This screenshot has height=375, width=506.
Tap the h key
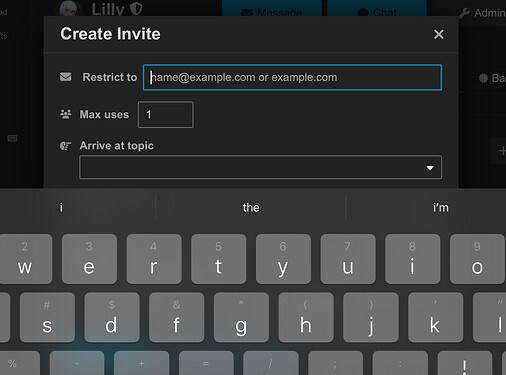tap(306, 317)
